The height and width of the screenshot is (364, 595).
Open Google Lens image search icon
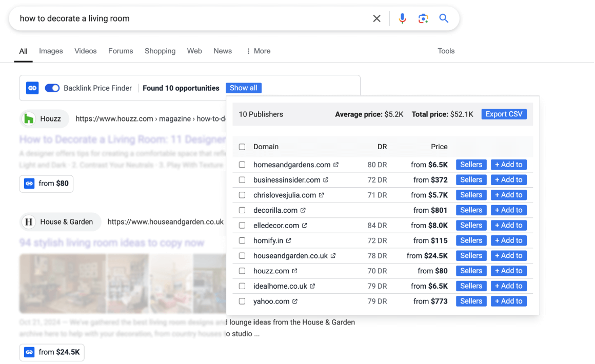click(x=423, y=18)
